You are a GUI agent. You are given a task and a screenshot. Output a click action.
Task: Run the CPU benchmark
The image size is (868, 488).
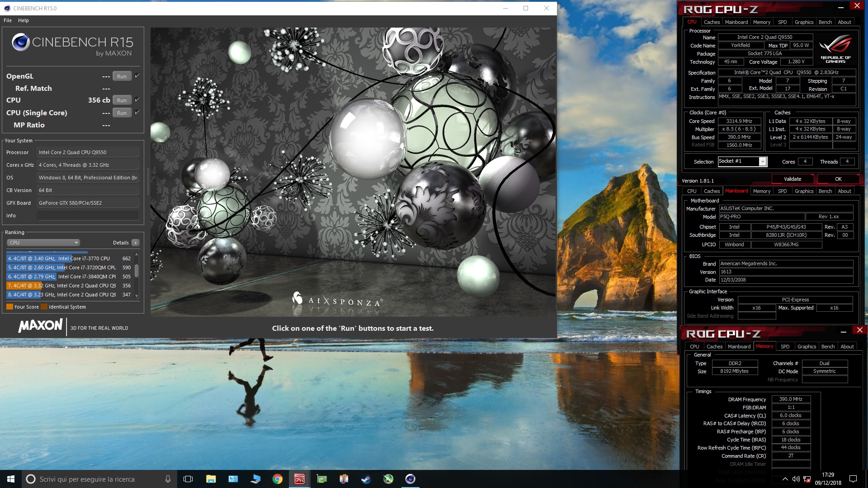(122, 100)
